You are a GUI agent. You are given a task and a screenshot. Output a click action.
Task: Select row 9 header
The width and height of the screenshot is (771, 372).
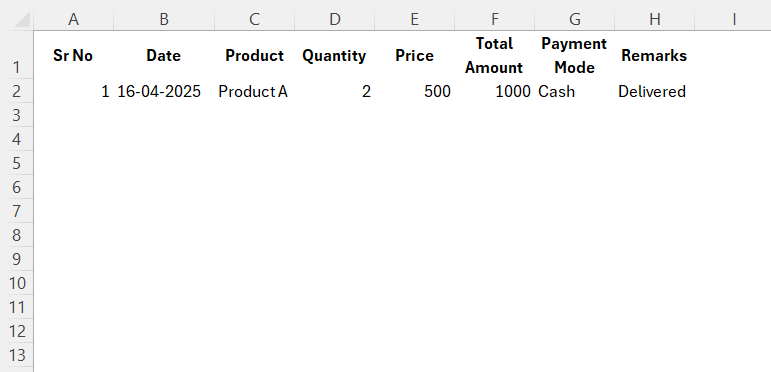(x=17, y=259)
